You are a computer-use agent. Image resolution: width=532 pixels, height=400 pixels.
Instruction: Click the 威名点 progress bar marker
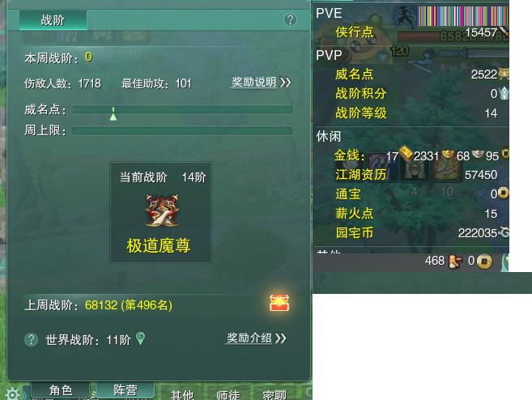point(113,113)
